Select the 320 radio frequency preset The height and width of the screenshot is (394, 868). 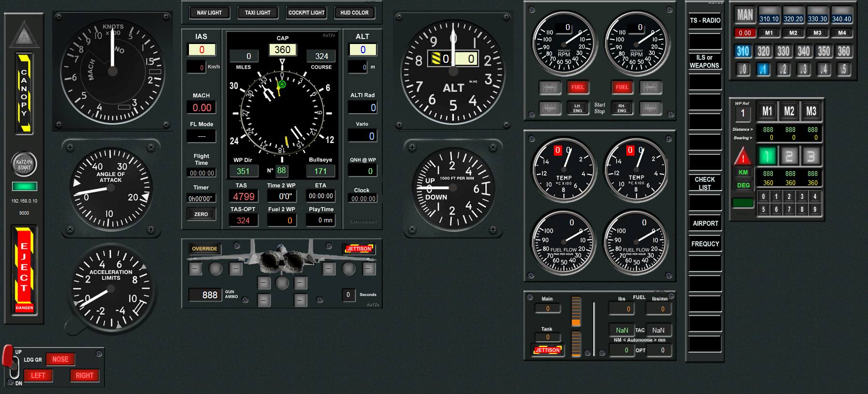(x=763, y=52)
